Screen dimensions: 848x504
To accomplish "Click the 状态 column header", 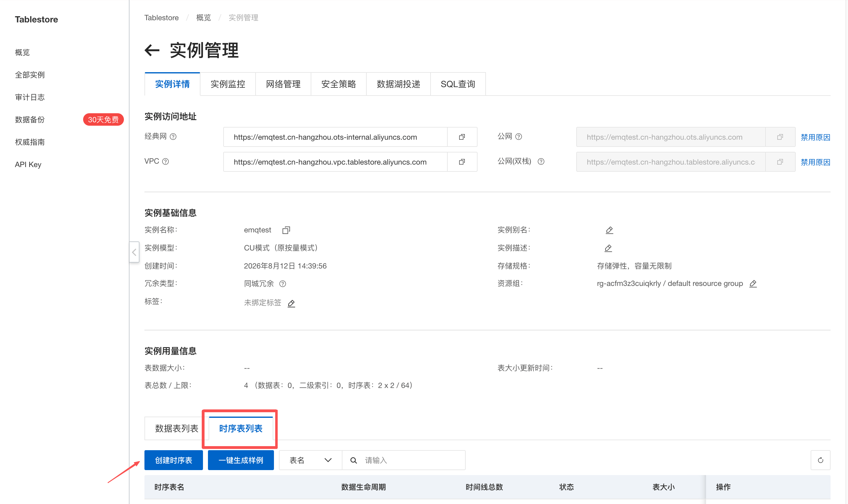I will coord(566,487).
